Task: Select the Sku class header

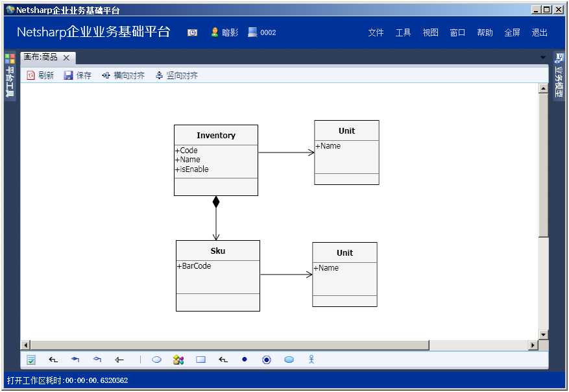Action: pyautogui.click(x=218, y=251)
